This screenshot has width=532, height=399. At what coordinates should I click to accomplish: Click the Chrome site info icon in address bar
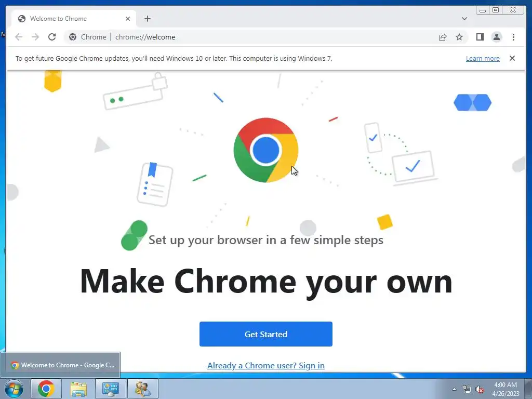point(73,37)
